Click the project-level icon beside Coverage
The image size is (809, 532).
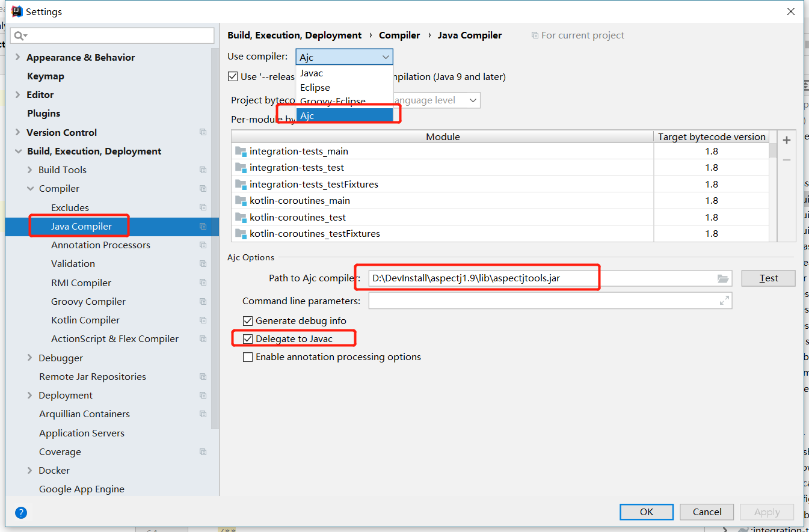pos(203,452)
